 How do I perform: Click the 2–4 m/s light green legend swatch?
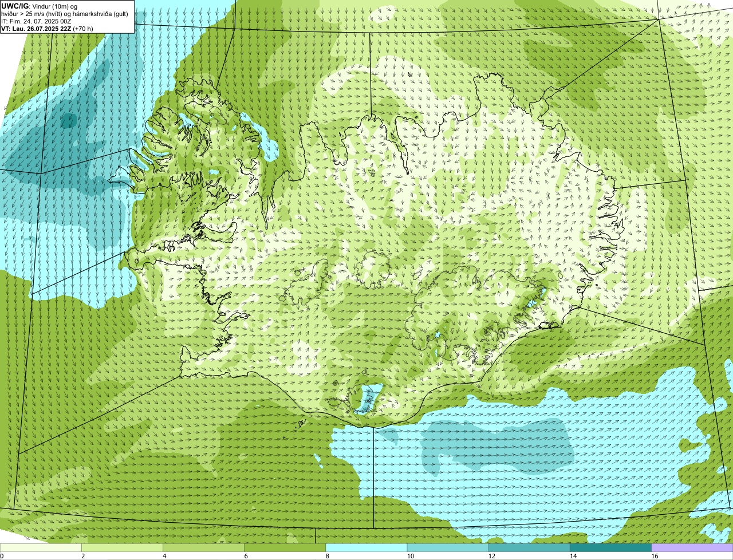coord(122,548)
